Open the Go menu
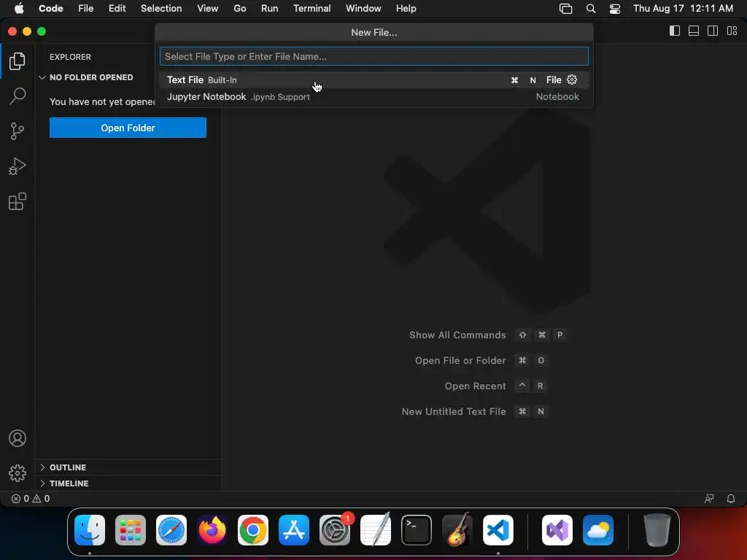Screen dimensions: 747x560 tap(239, 8)
